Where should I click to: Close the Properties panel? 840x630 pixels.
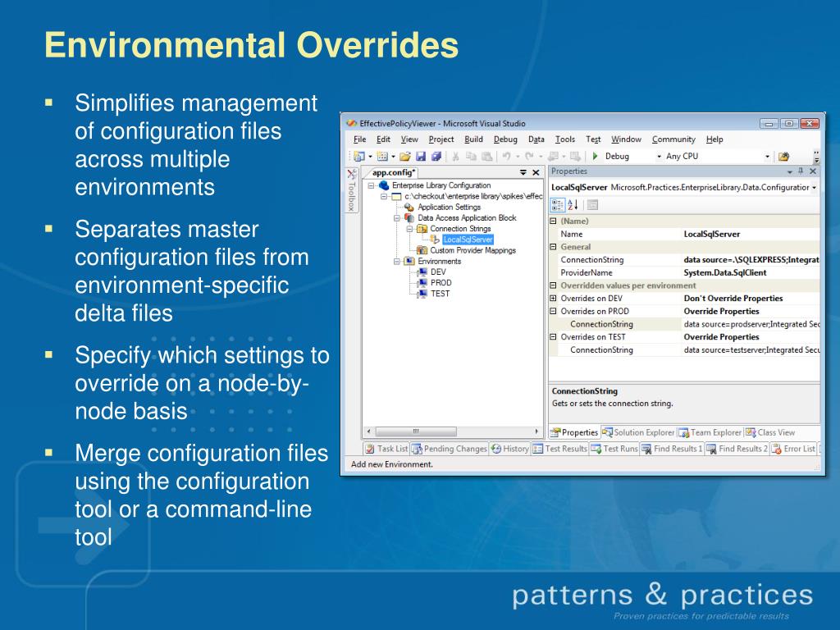[813, 171]
